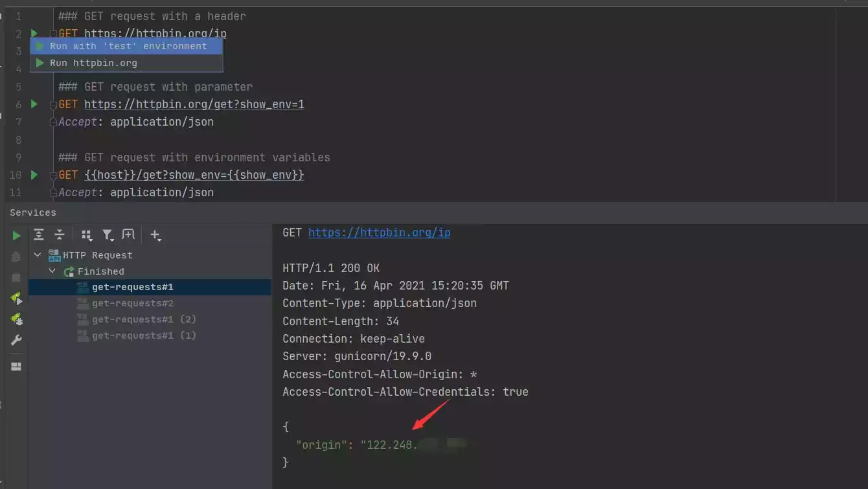Click 'Accept: application/json' on line 11
This screenshot has width=868, height=489.
136,192
